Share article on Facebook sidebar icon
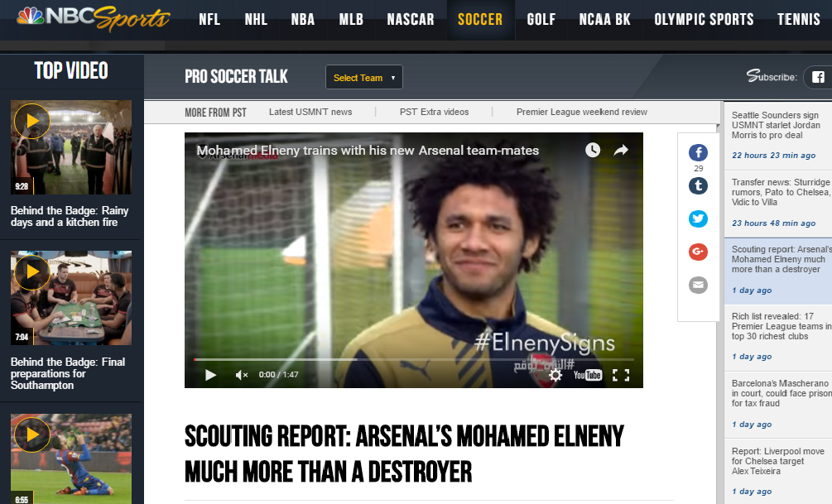Image resolution: width=832 pixels, height=504 pixels. [698, 153]
